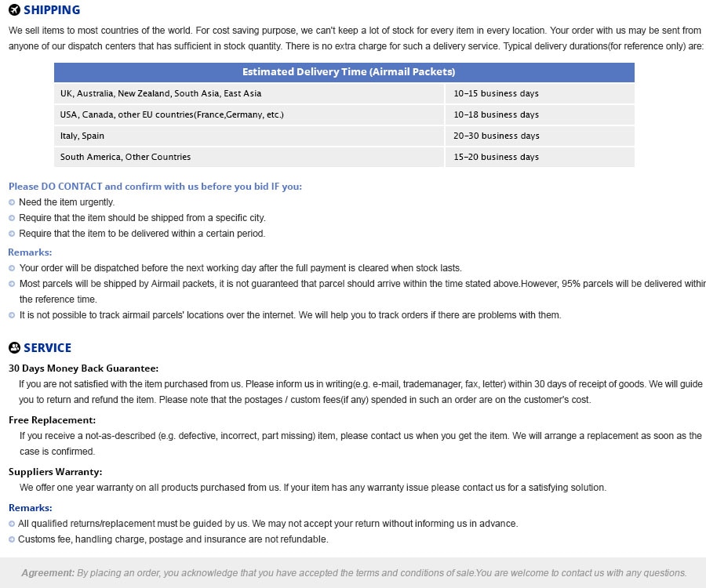The image size is (706, 588).
Task: Select the UK, Australia, New Zealand row
Action: (x=344, y=93)
